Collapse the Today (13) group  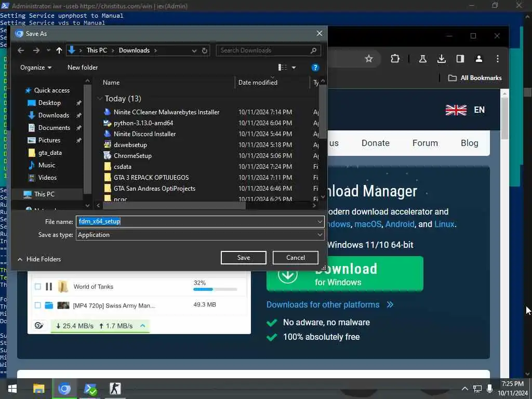[x=100, y=99]
